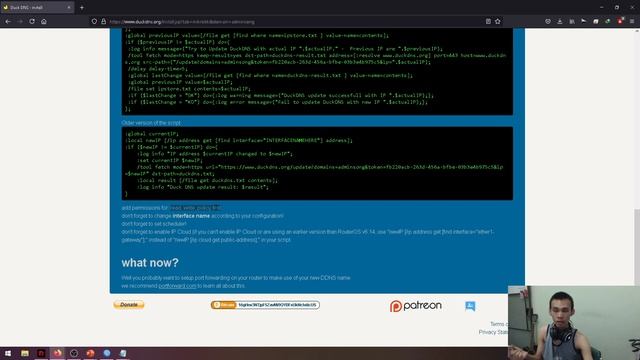Click the paper plane toolbar icon

584,21
